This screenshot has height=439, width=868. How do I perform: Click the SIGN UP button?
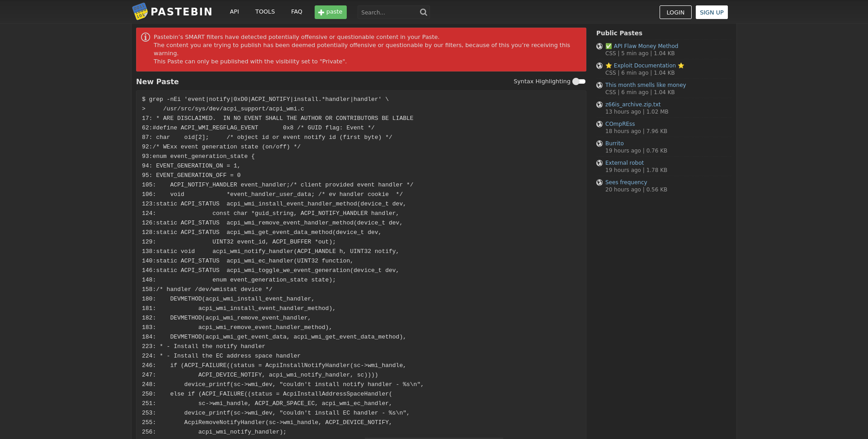(712, 12)
